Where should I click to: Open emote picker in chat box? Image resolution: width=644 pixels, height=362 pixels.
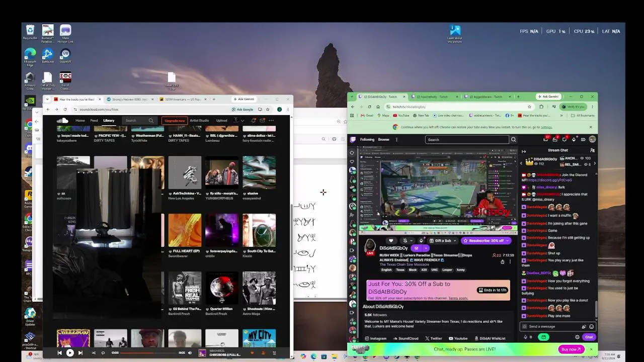[x=591, y=326]
